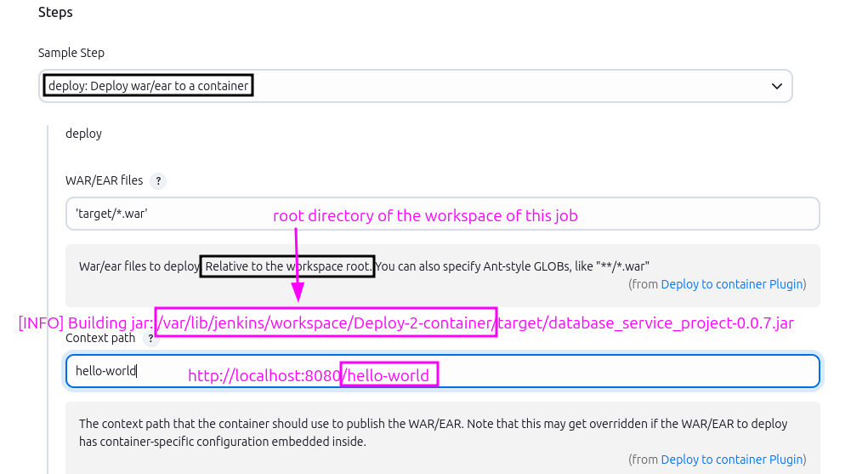Follow Deploy to container Plugin link under Context path help
Screen dimensions: 868x474
(x=731, y=460)
